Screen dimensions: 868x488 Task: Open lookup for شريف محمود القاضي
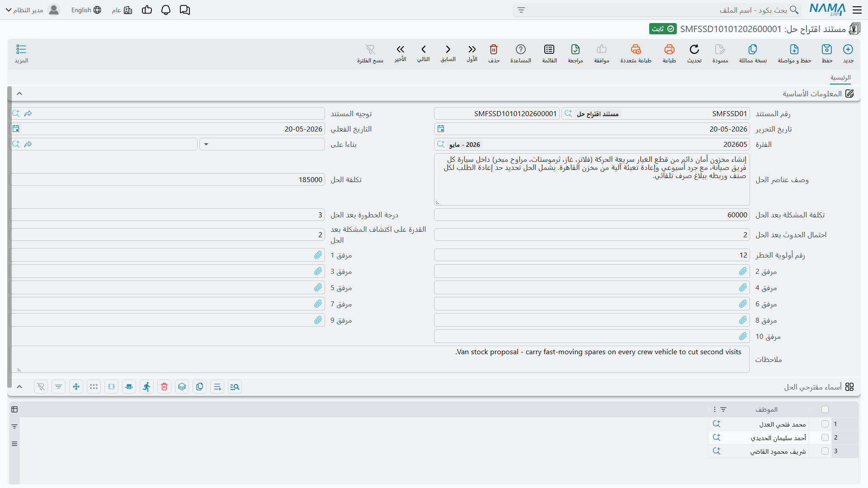coord(717,451)
